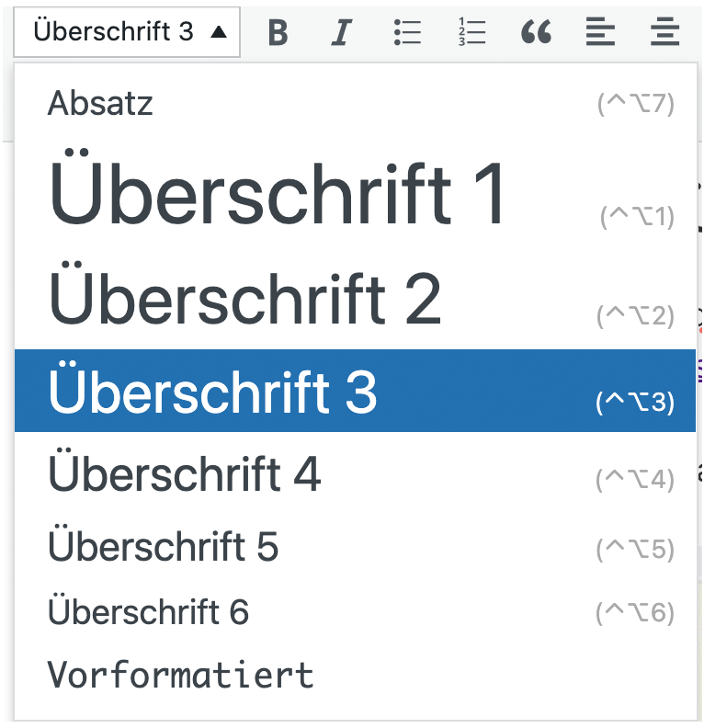Screen dimensions: 704x728
Task: Select Überschrift 1 from the list
Action: pos(278,194)
